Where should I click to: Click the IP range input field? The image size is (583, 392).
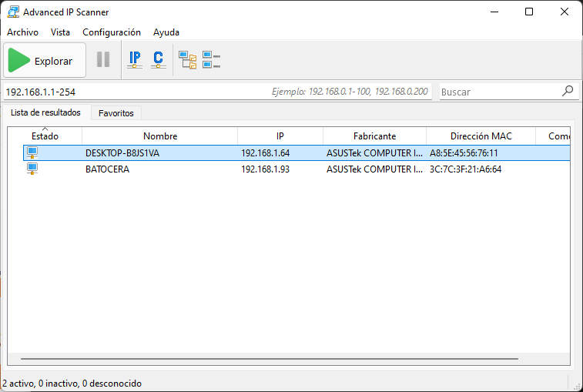[217, 92]
